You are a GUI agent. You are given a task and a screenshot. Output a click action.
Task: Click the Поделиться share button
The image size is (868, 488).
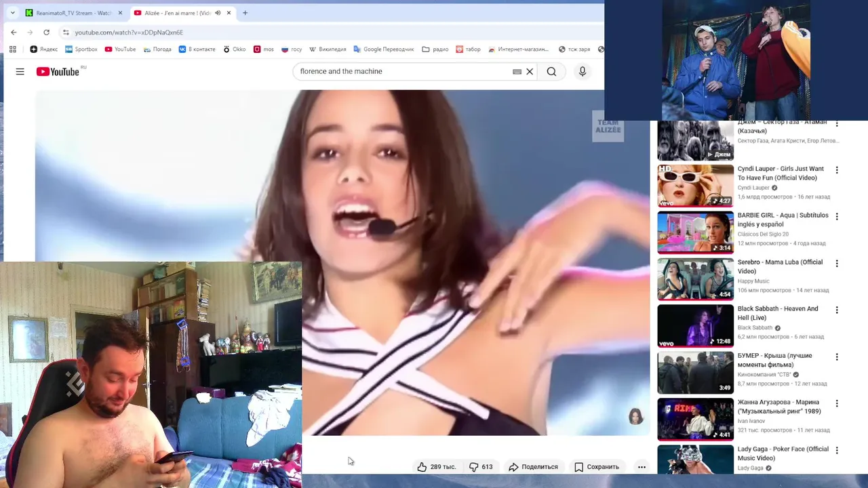click(x=534, y=467)
